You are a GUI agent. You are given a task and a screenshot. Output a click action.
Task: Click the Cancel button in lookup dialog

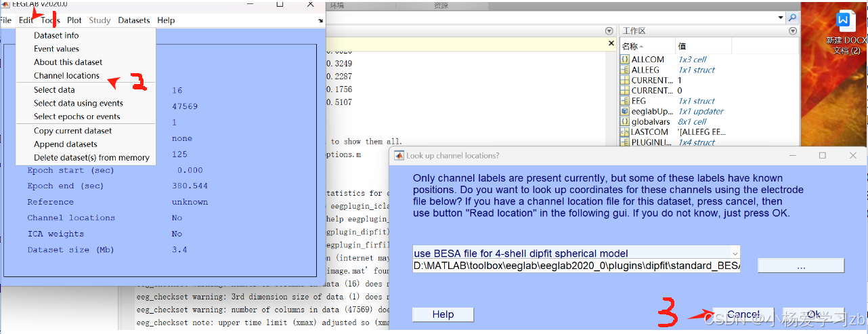coord(743,314)
